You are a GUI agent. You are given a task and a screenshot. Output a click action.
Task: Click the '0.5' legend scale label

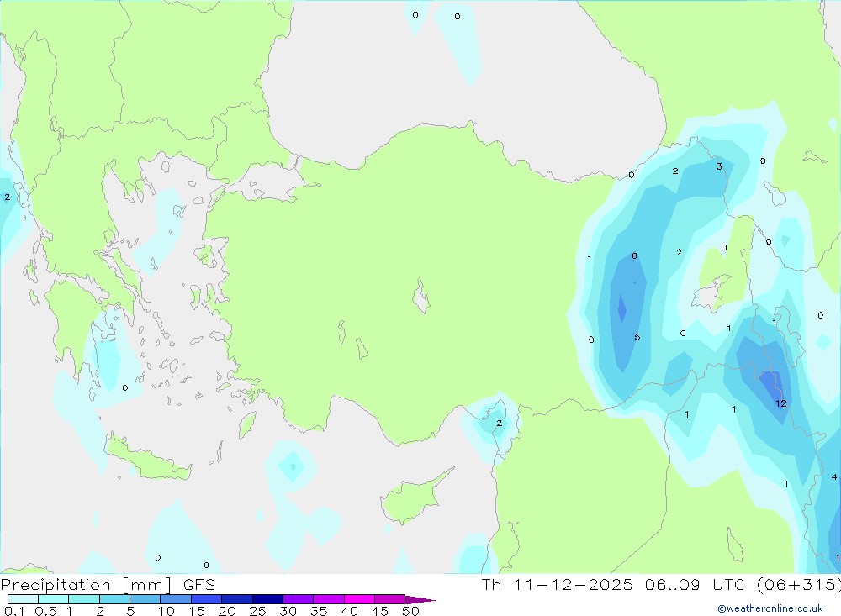pyautogui.click(x=45, y=611)
